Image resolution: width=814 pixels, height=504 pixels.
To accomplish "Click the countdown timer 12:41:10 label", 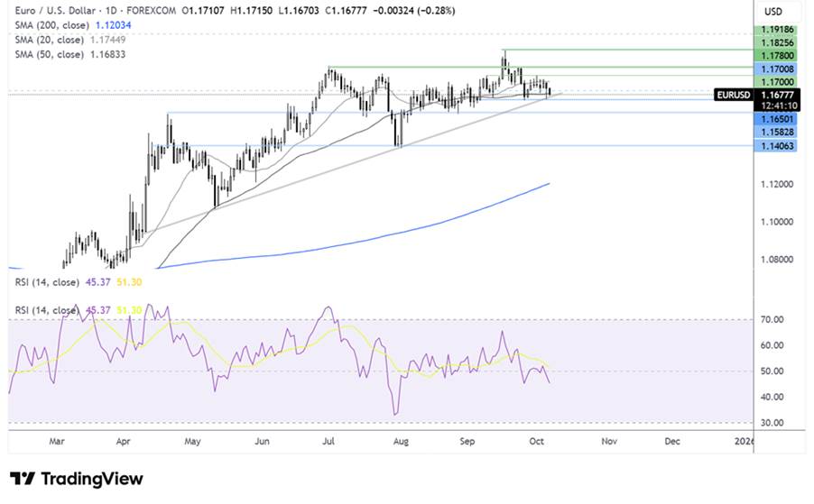I will [774, 105].
